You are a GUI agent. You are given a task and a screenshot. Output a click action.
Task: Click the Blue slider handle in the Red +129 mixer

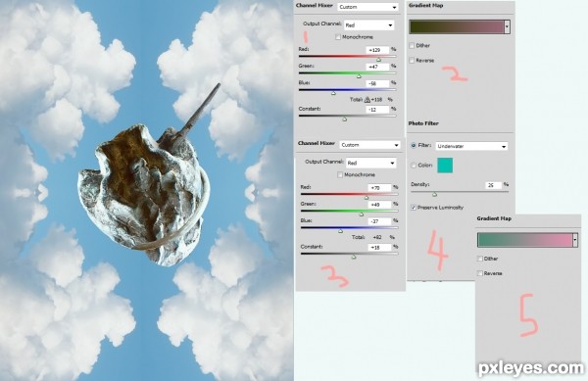click(x=333, y=93)
